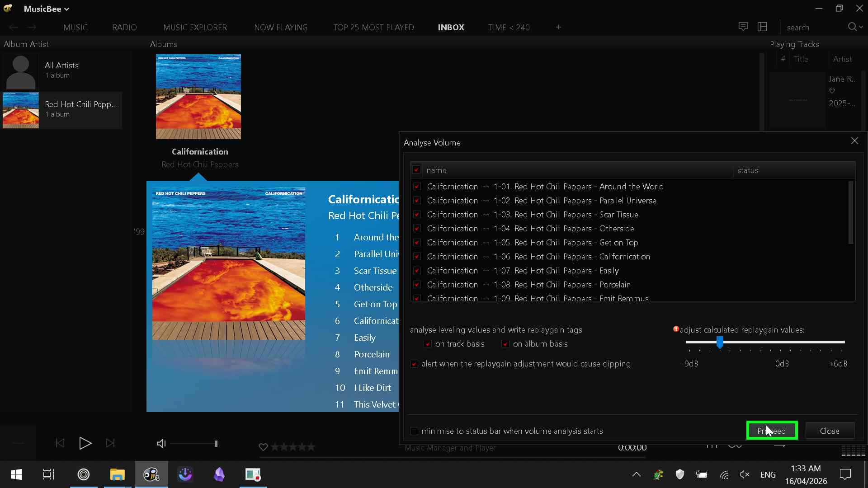Open the MusicBee main menu dropdown
Viewport: 868px width, 488px height.
pyautogui.click(x=47, y=9)
